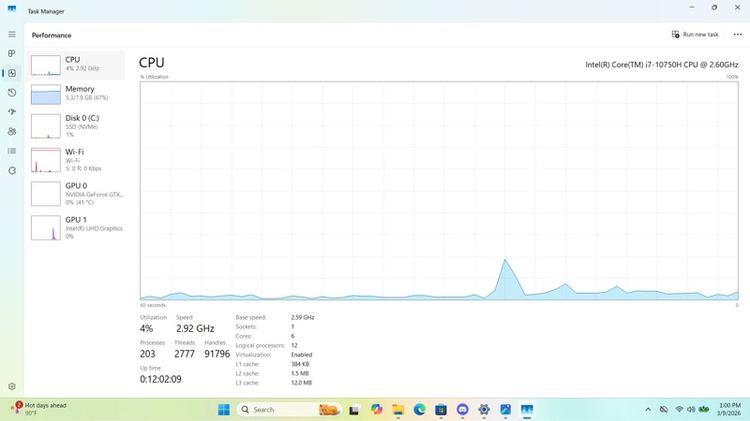Click the Performance page heading
The image size is (750, 421).
point(52,35)
